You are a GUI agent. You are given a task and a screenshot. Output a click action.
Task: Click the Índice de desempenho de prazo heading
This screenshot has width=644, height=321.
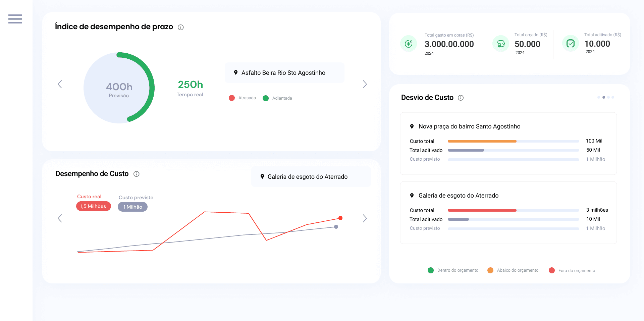pos(114,27)
